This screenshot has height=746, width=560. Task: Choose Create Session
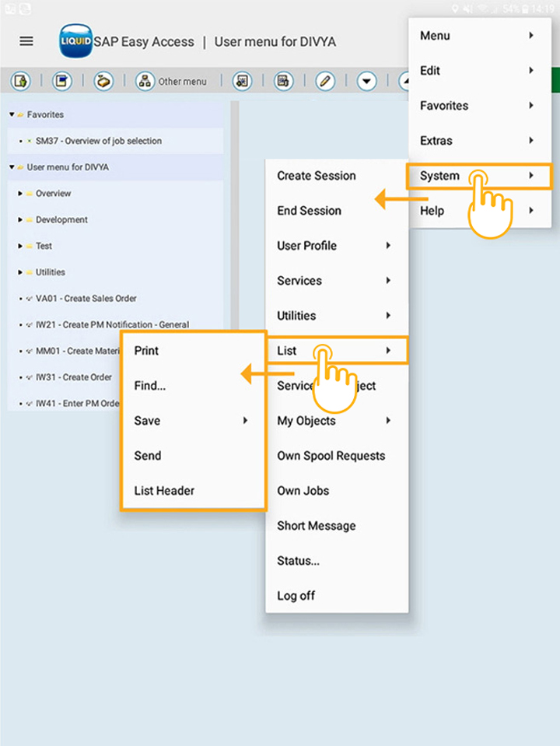click(x=336, y=176)
